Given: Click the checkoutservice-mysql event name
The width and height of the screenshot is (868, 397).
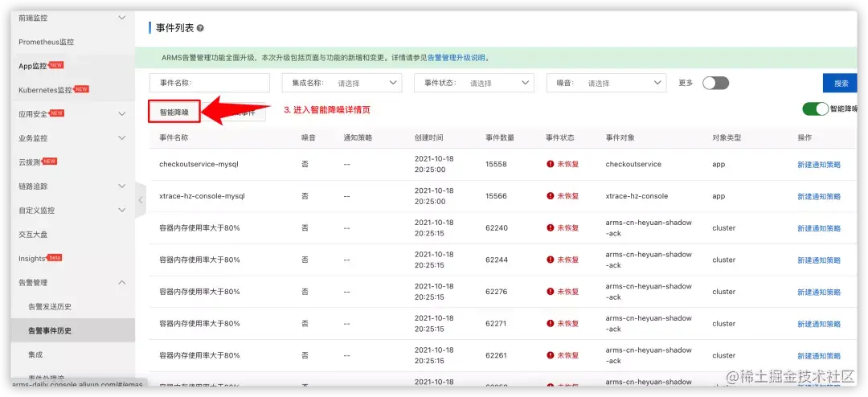Looking at the screenshot, I should pos(199,165).
